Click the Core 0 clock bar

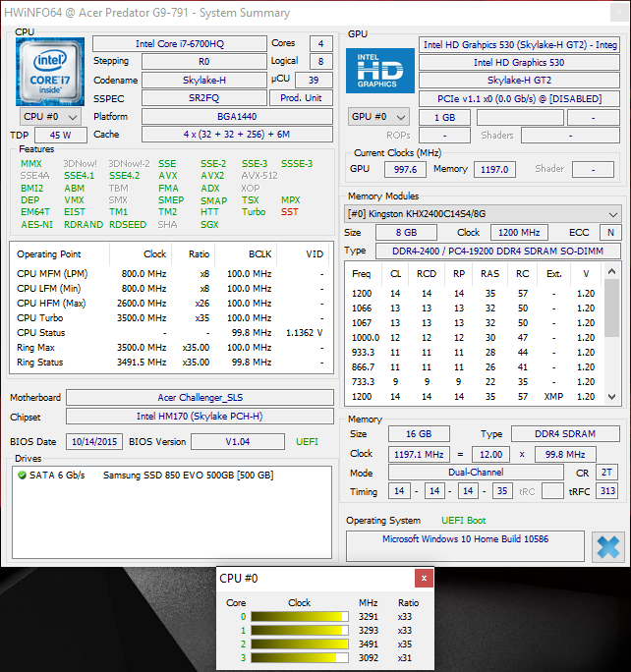pyautogui.click(x=300, y=617)
